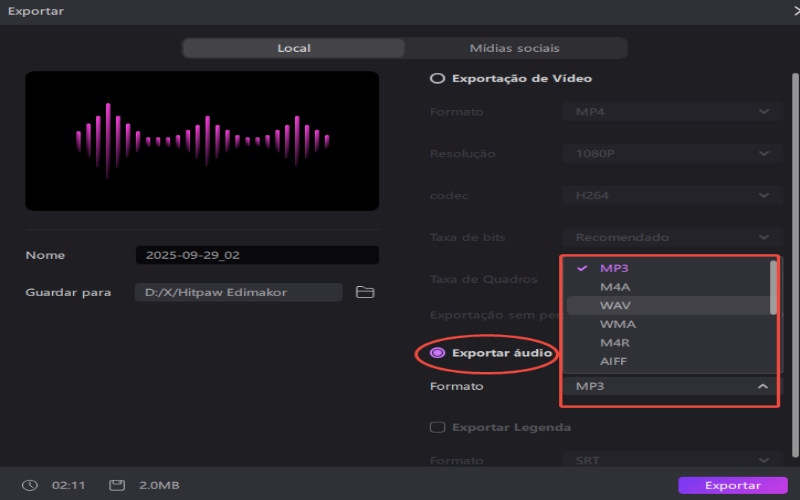Choose M4A from the format list
This screenshot has height=500, width=800.
[x=616, y=287]
